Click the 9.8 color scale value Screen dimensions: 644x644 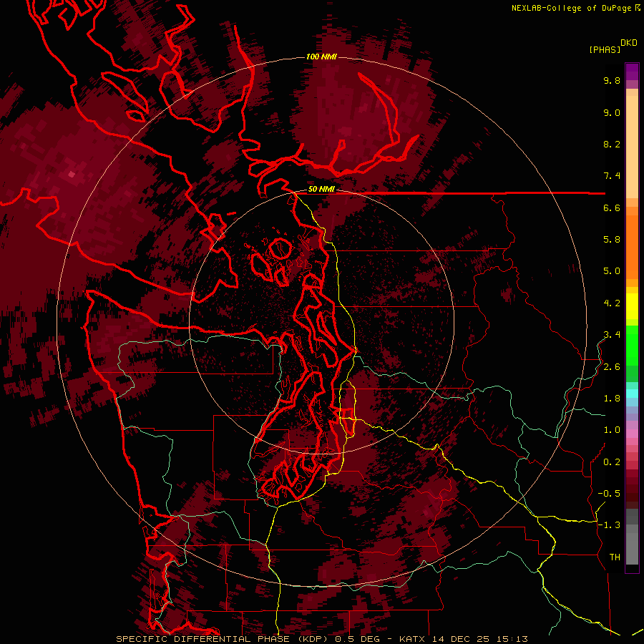click(612, 80)
